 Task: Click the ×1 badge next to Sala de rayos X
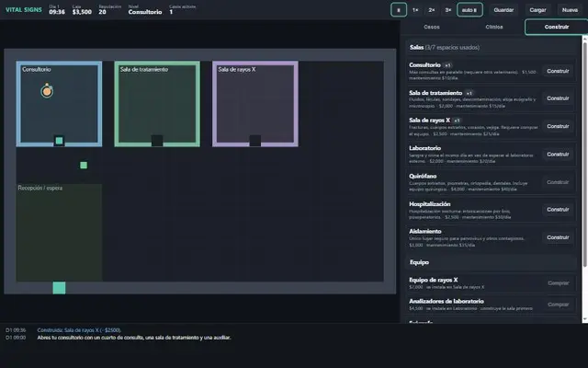(x=457, y=121)
